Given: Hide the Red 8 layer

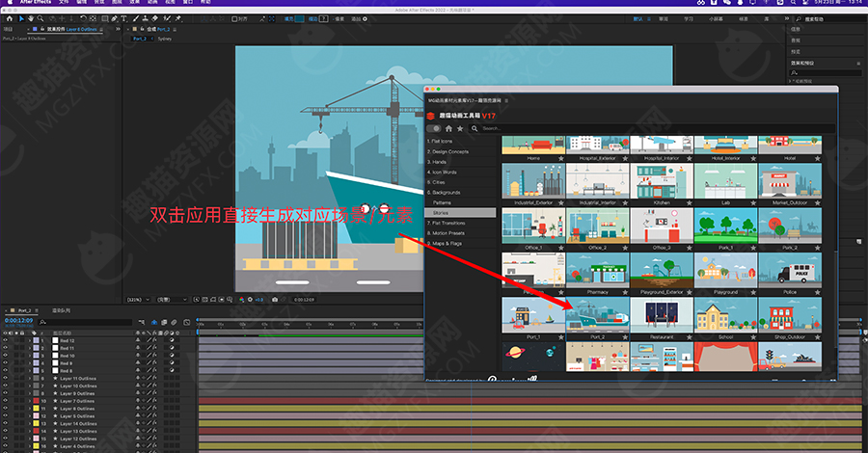Looking at the screenshot, I should [x=6, y=370].
